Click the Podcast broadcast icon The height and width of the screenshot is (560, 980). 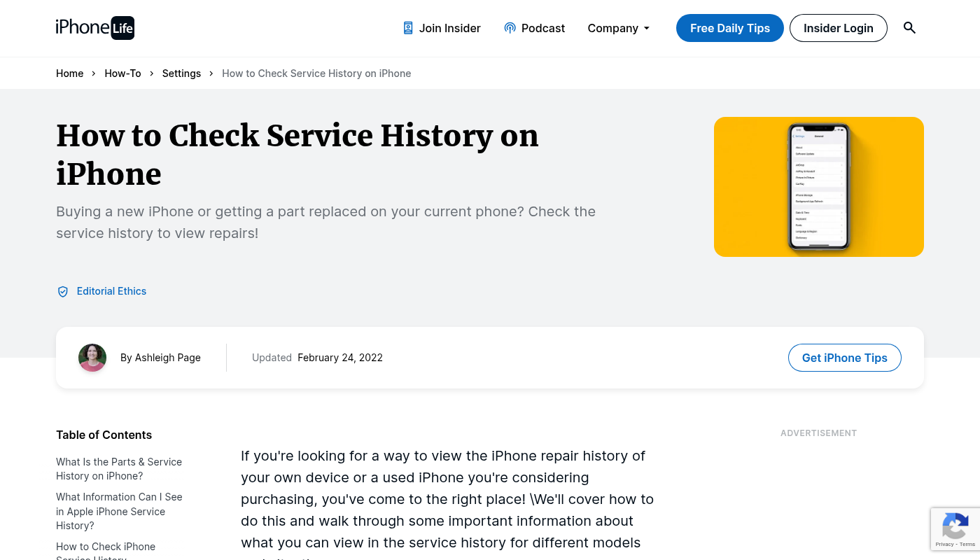click(x=510, y=28)
